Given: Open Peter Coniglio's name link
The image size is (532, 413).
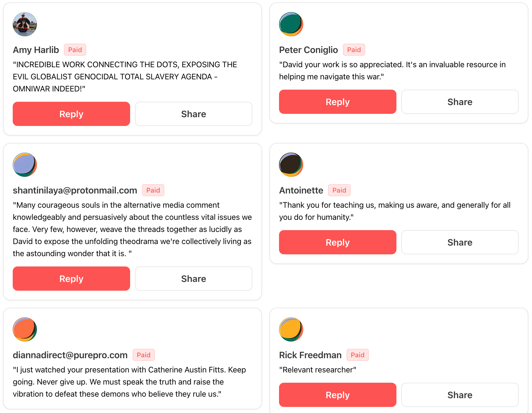Looking at the screenshot, I should [x=308, y=50].
